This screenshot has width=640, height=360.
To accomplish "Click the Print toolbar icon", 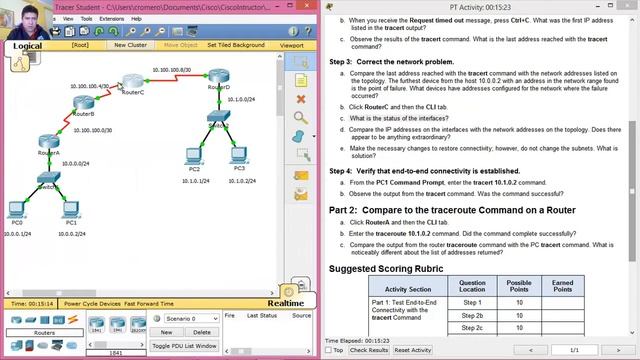I will tap(56, 31).
